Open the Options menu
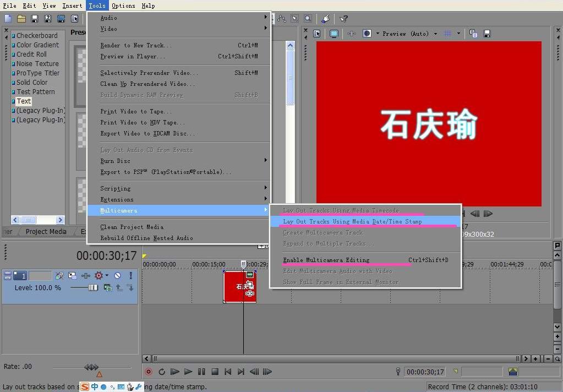563x392 pixels. (x=123, y=6)
